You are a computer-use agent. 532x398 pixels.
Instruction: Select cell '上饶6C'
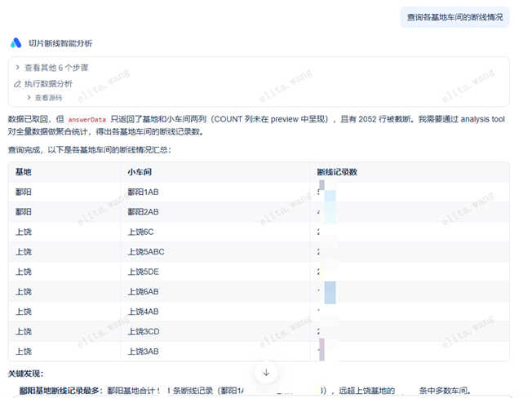(x=140, y=232)
